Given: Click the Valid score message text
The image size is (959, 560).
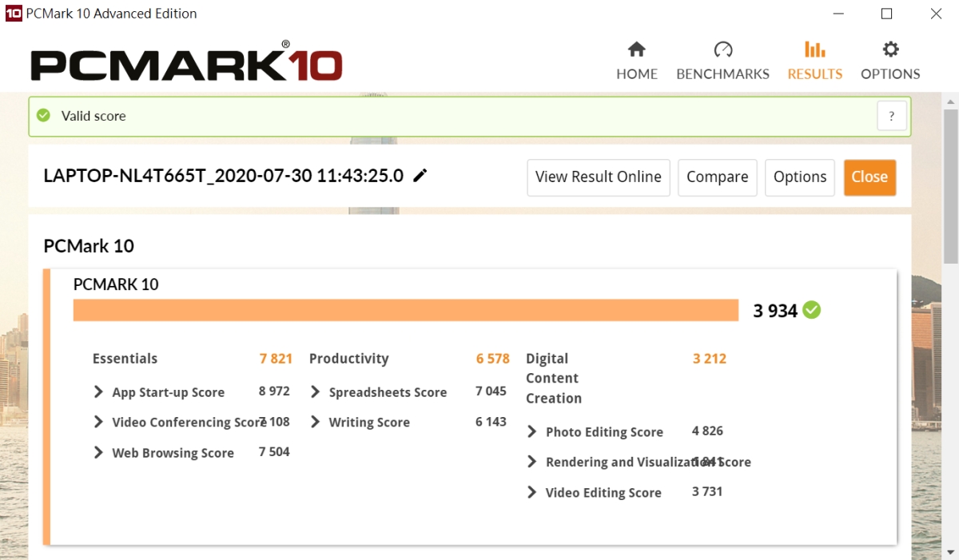Looking at the screenshot, I should pos(94,116).
